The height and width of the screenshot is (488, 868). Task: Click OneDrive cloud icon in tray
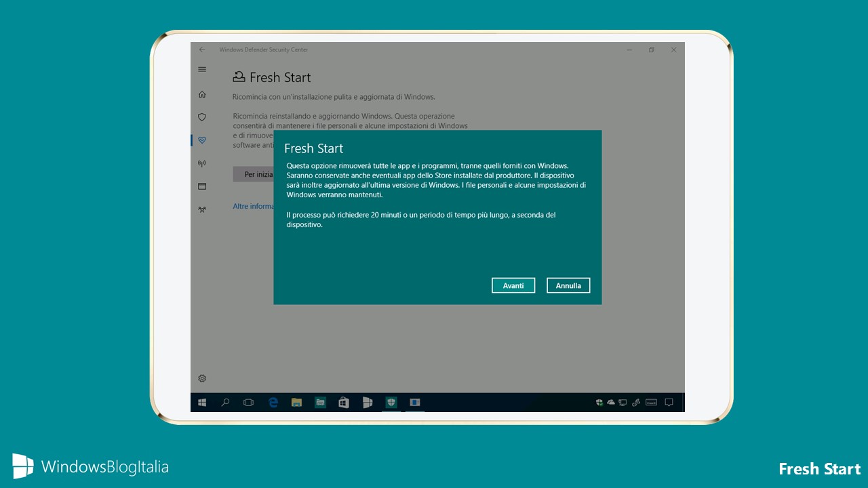tap(611, 403)
